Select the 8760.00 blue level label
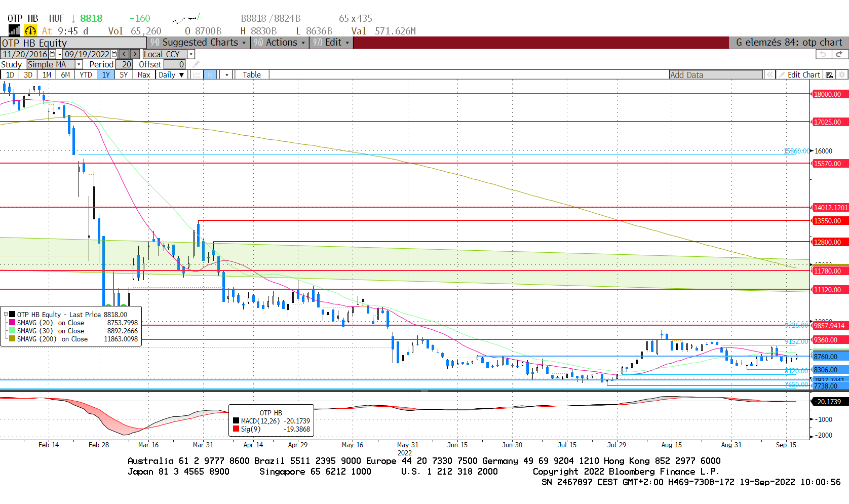 [830, 357]
